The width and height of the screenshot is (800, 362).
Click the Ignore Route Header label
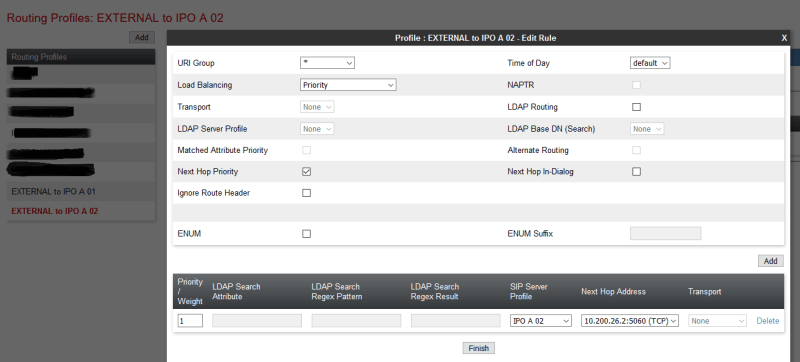click(x=213, y=193)
